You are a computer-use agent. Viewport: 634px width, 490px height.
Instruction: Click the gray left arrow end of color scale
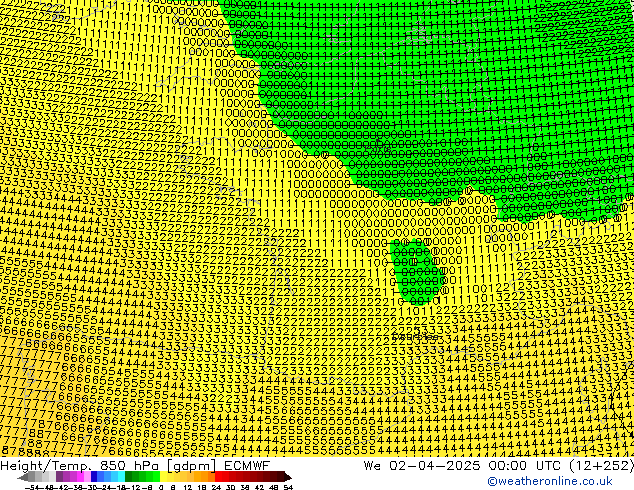coord(23,478)
